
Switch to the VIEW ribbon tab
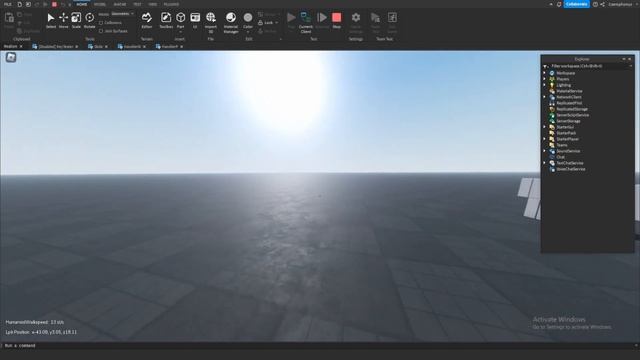pyautogui.click(x=153, y=4)
